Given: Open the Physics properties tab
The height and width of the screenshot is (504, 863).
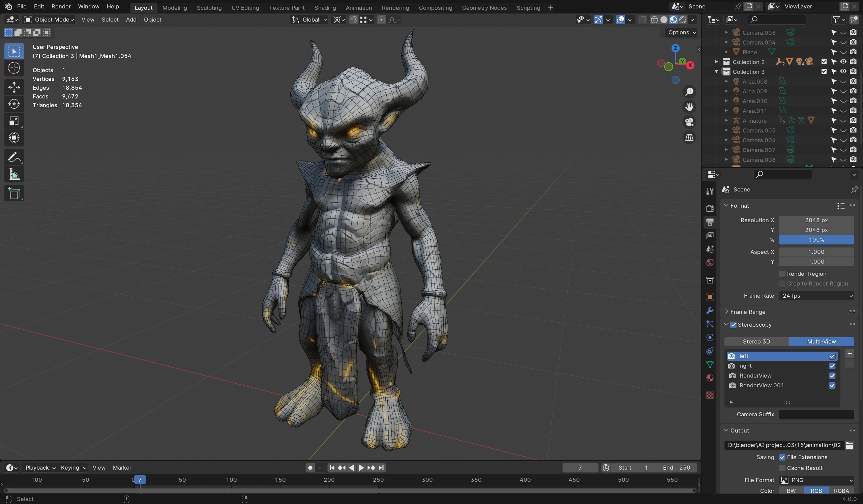Looking at the screenshot, I should (710, 337).
